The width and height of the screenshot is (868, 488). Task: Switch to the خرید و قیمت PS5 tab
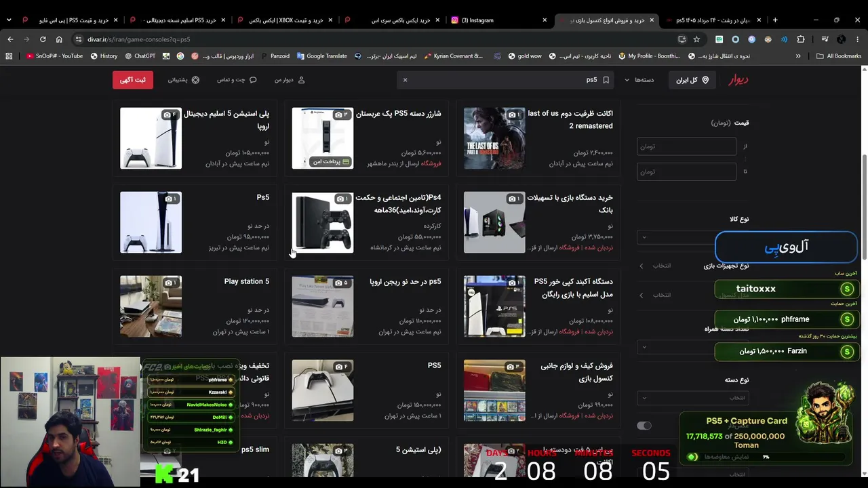[70, 20]
